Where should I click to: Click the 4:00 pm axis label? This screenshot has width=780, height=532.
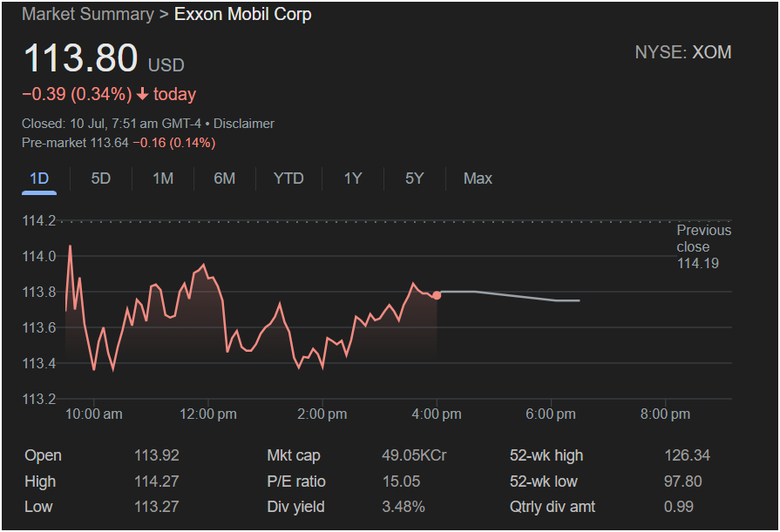click(x=437, y=414)
